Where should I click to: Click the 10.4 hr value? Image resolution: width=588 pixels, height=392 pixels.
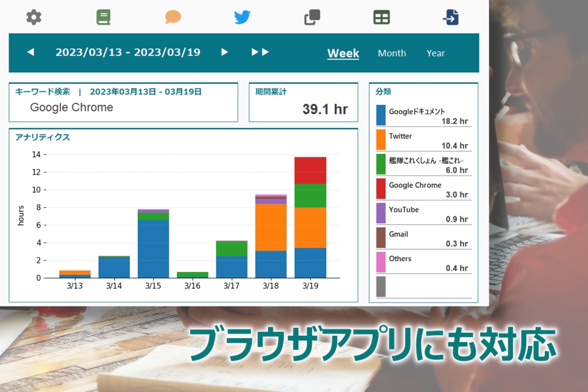pyautogui.click(x=455, y=145)
